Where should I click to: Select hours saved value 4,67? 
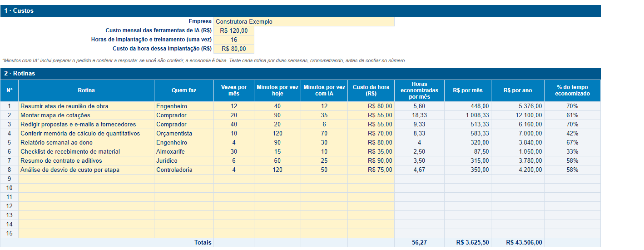tap(419, 170)
